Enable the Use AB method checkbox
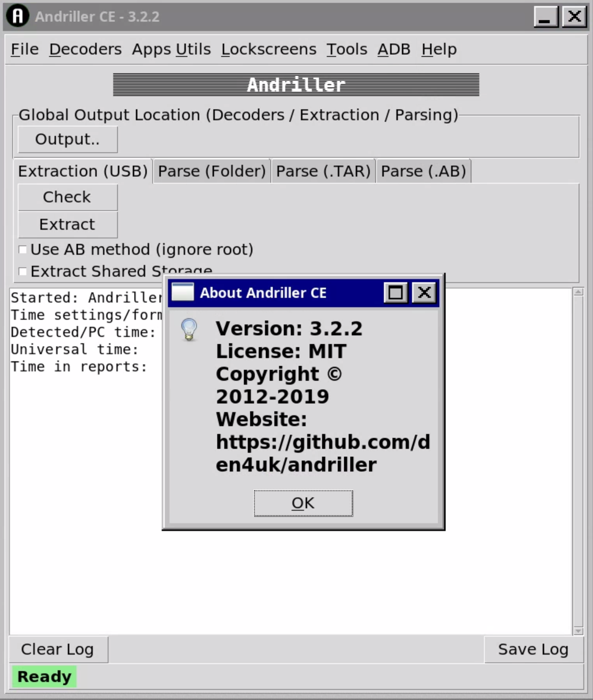Viewport: 593px width, 700px height. [22, 249]
